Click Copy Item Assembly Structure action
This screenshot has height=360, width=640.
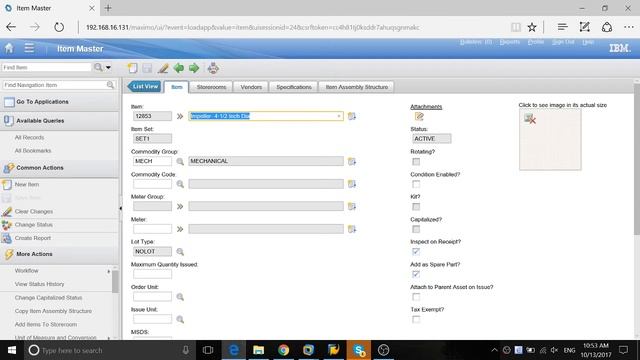click(53, 311)
